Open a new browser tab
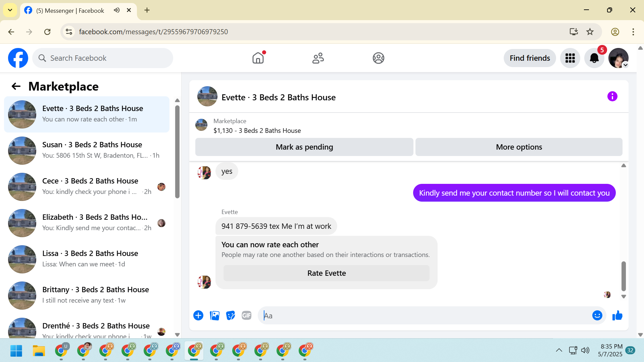Screen dimensions: 644x362 147,10
